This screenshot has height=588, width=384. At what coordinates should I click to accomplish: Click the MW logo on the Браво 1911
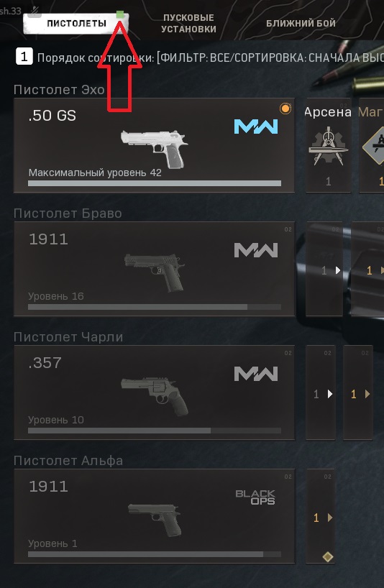pos(256,250)
